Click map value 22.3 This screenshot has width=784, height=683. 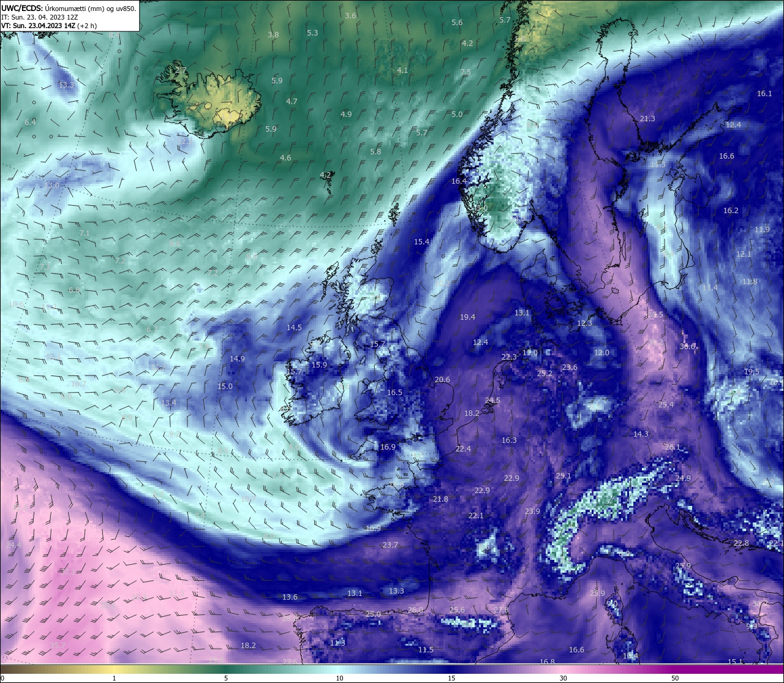509,357
